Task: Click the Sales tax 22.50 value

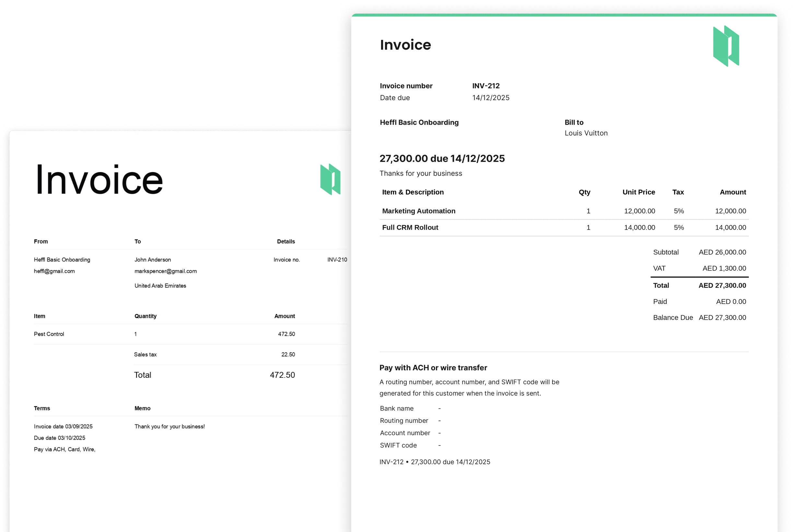Action: (288, 354)
